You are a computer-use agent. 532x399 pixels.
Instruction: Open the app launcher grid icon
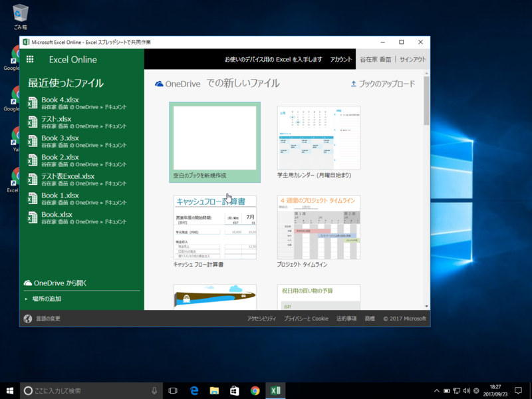pos(30,59)
